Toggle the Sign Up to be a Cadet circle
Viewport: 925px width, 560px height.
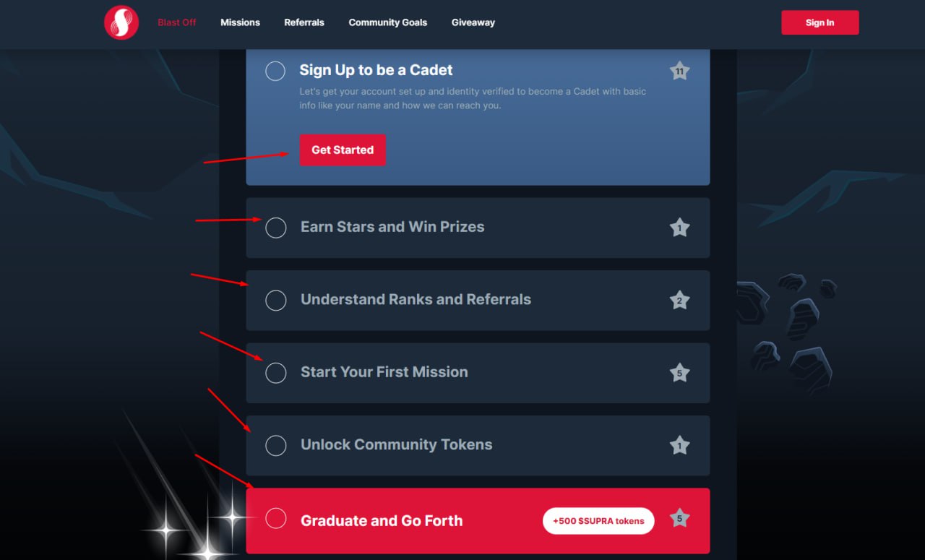point(275,71)
